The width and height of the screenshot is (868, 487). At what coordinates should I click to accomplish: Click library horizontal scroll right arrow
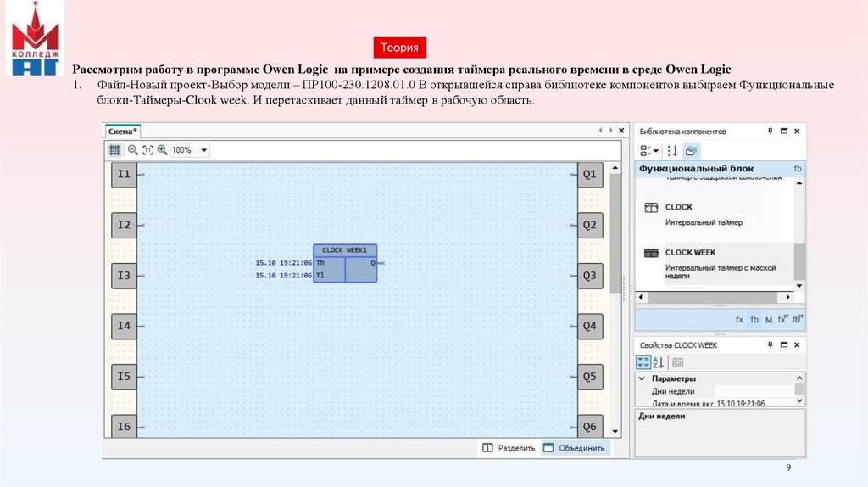click(x=787, y=298)
